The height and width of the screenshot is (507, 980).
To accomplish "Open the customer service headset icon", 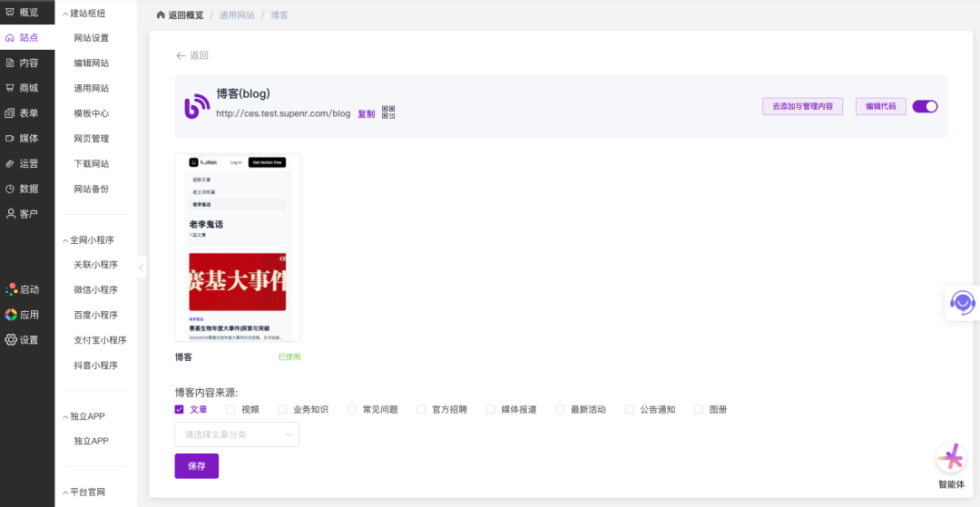I will point(961,302).
